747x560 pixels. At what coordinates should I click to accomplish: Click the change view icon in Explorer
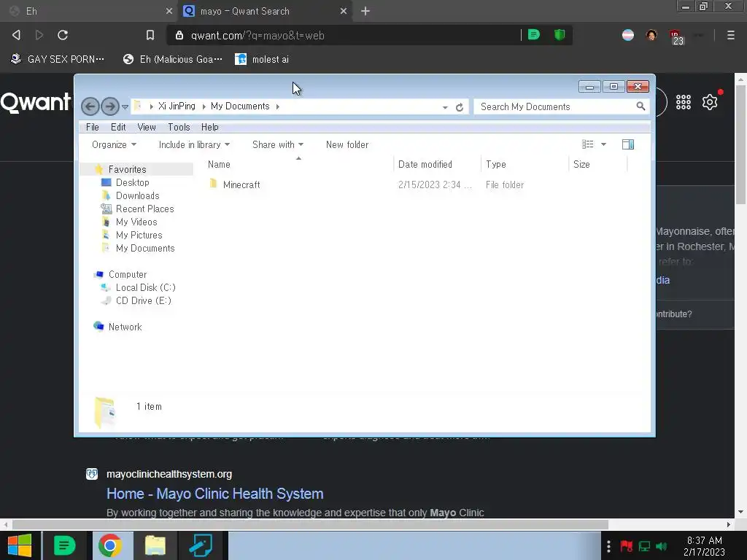pos(587,144)
